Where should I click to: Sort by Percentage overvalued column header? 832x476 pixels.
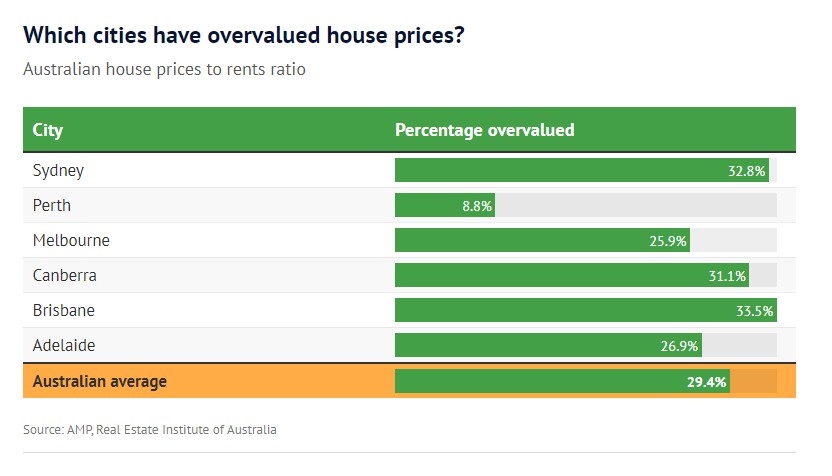point(484,131)
